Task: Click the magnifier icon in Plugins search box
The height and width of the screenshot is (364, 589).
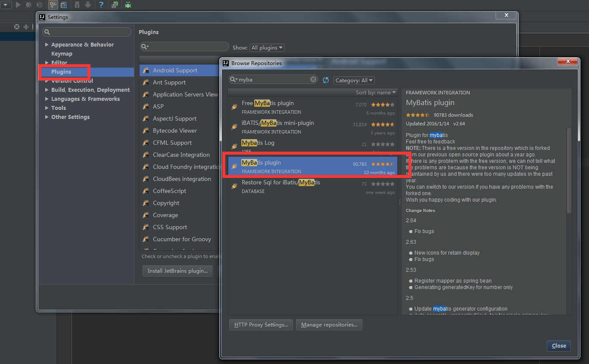Action: coord(145,47)
